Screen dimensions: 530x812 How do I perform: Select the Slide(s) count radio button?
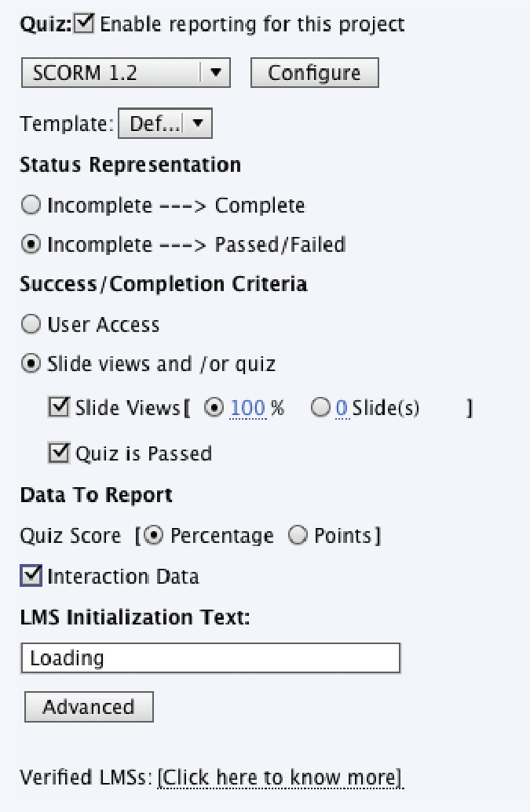[320, 408]
